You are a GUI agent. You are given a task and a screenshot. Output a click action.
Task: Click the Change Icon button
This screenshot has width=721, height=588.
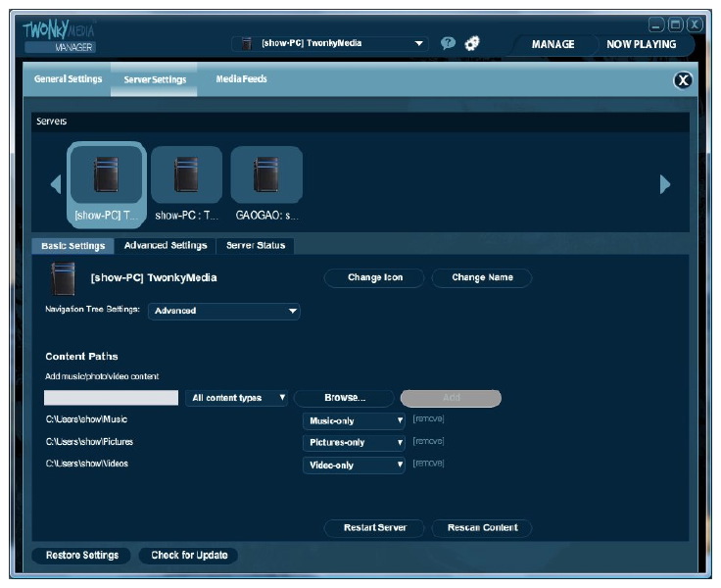(x=375, y=278)
